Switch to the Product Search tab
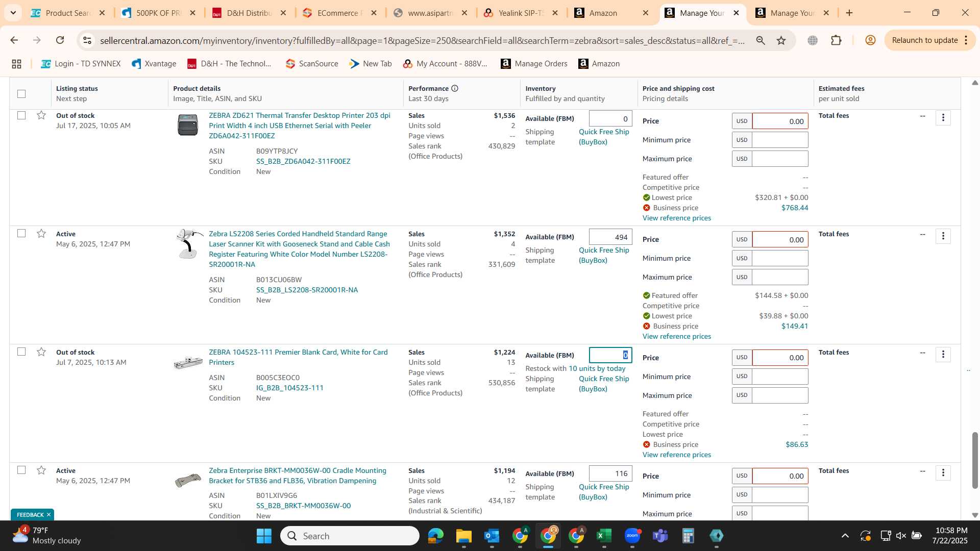This screenshot has width=980, height=551. (68, 13)
